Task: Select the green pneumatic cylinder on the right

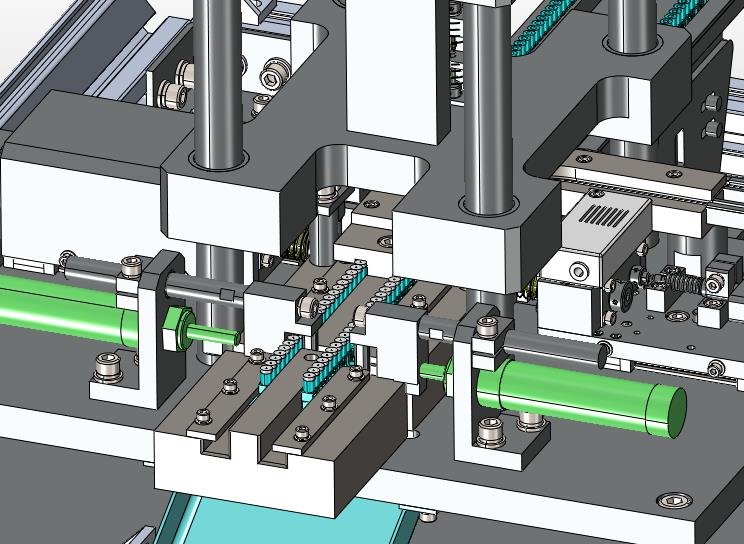Action: 581,397
